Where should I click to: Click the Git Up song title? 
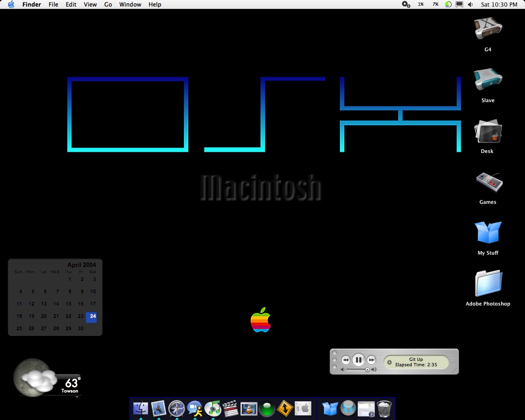pyautogui.click(x=416, y=359)
